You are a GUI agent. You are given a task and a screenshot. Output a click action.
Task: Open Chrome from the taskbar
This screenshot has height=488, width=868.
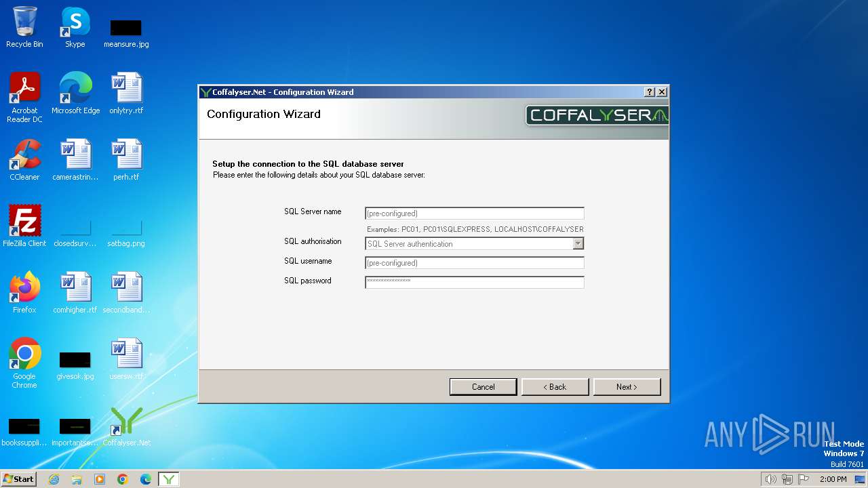click(x=123, y=479)
